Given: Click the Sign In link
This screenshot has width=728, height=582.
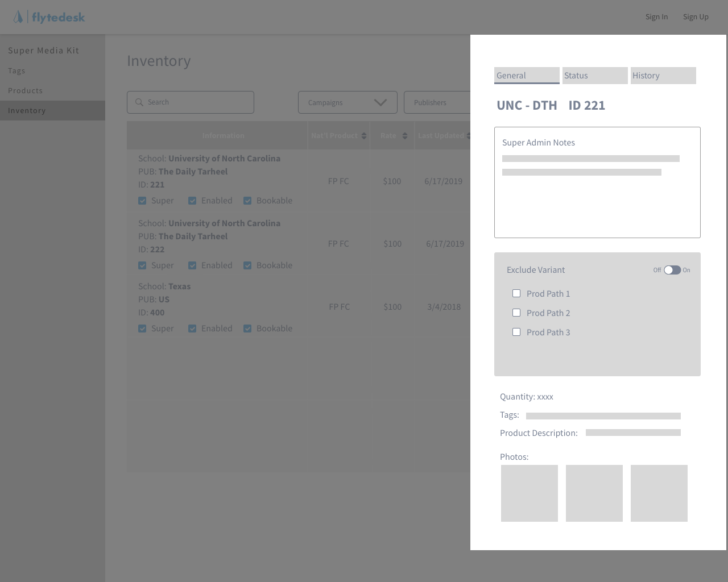Looking at the screenshot, I should (x=656, y=16).
